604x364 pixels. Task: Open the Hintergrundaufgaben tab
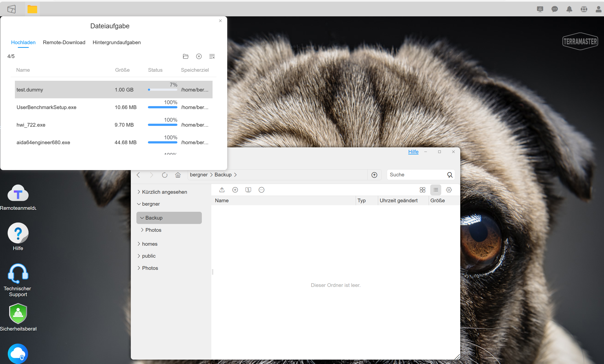tap(116, 42)
